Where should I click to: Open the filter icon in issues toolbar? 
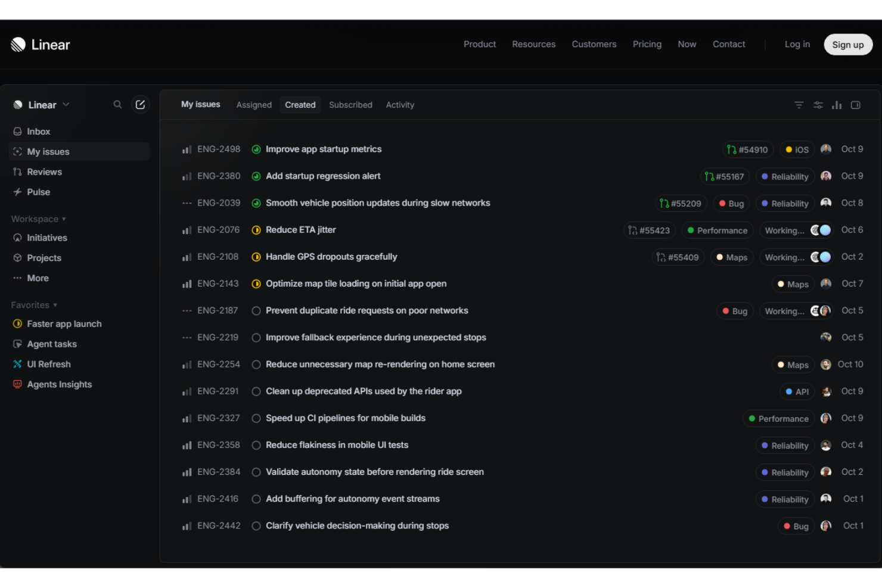pos(799,105)
